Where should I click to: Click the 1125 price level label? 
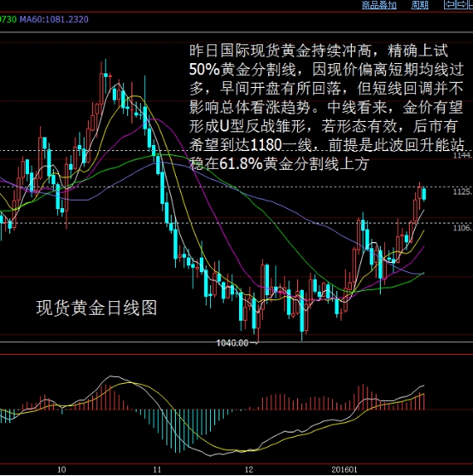pyautogui.click(x=463, y=192)
